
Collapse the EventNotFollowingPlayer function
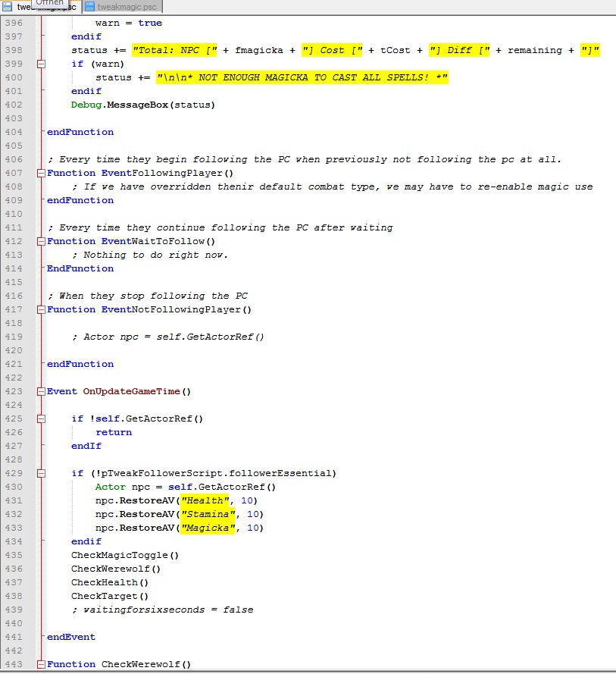pyautogui.click(x=41, y=309)
